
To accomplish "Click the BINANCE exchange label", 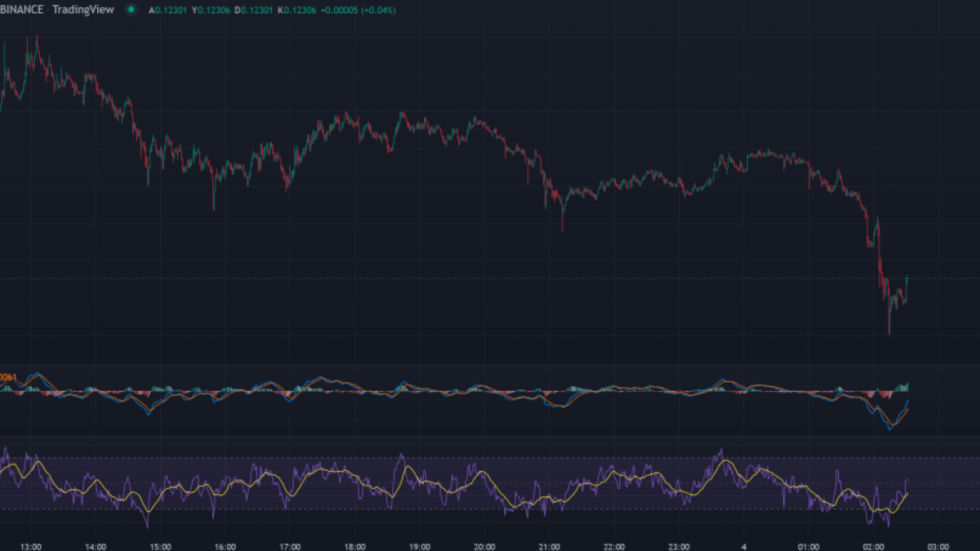I will pos(21,10).
